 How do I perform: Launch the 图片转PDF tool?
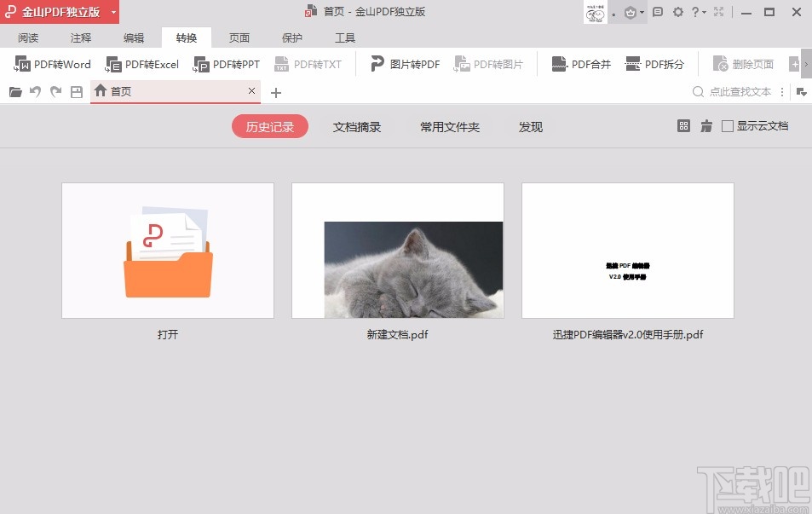403,63
